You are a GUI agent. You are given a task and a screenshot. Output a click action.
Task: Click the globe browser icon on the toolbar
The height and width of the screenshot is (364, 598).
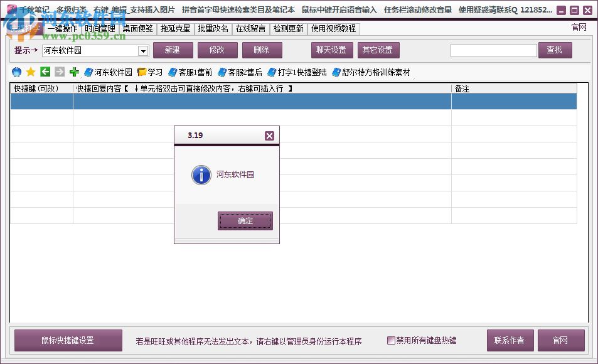(15, 72)
